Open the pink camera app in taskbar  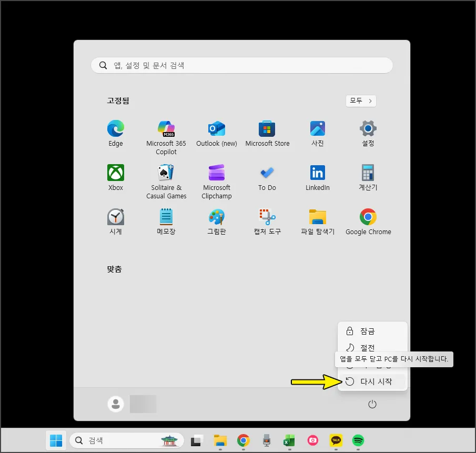(312, 440)
